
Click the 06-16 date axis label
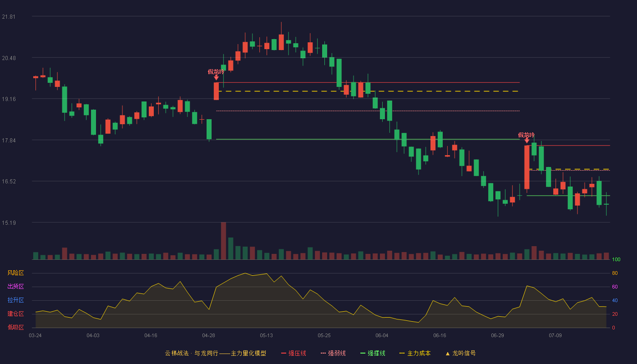(440, 335)
